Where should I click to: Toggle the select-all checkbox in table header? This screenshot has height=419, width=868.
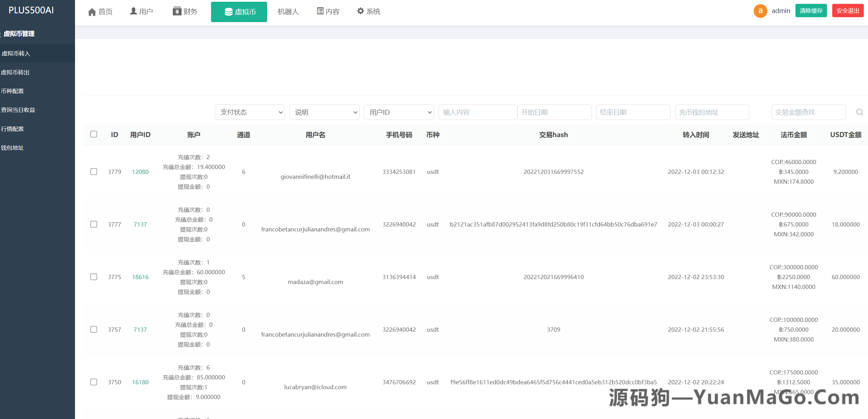click(94, 134)
